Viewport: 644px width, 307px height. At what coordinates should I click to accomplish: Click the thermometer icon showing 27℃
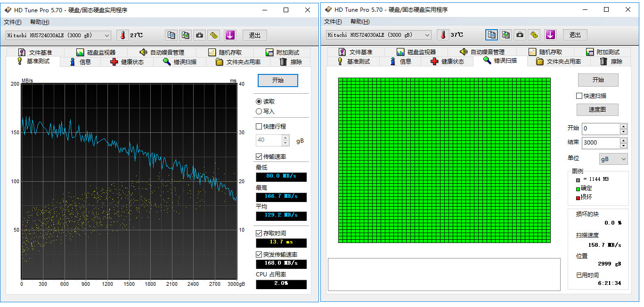tap(122, 35)
